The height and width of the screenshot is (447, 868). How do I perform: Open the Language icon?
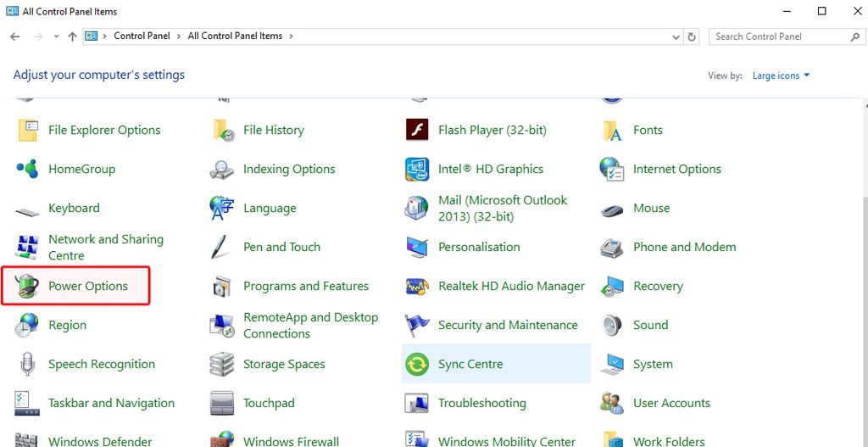[222, 209]
